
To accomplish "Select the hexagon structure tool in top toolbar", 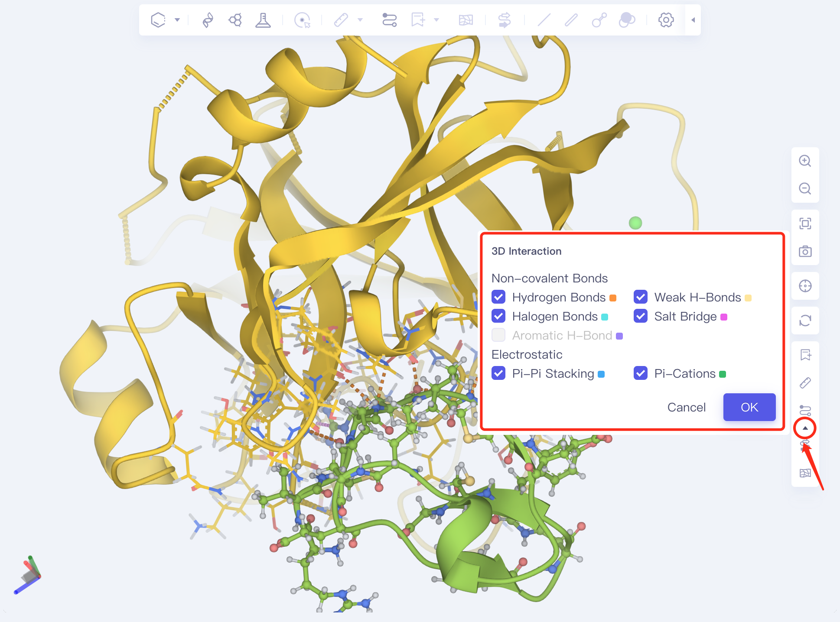I will point(158,20).
